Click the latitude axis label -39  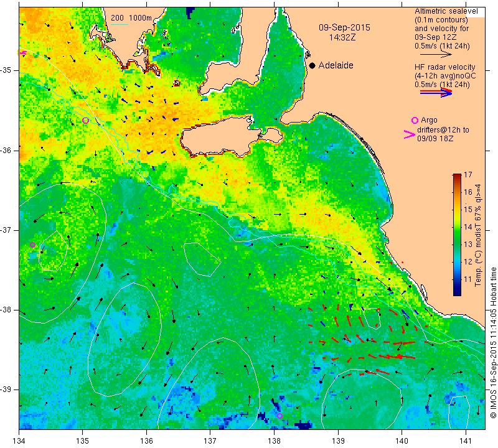coord(6,390)
